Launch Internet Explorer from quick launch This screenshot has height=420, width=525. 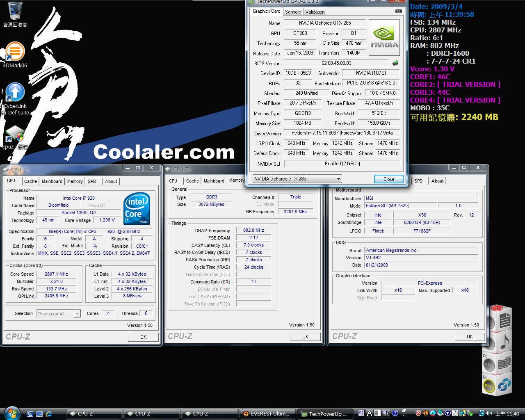coord(49,414)
